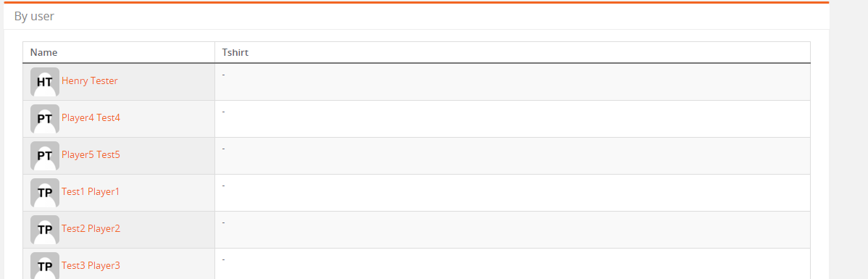The image size is (868, 279).
Task: Click the Tshirt column header
Action: point(235,53)
